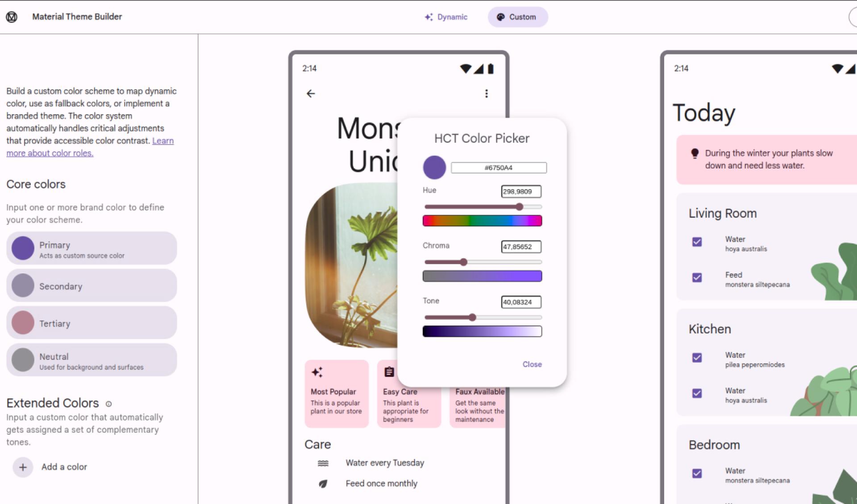Image resolution: width=857 pixels, height=504 pixels.
Task: Select the Custom tab in top navigation
Action: (x=516, y=17)
